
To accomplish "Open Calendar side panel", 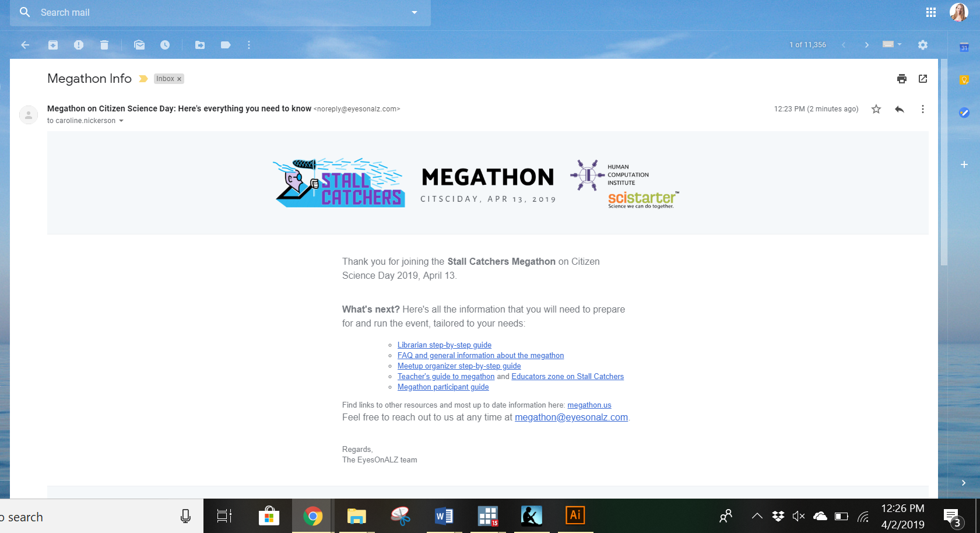I will pos(964,47).
